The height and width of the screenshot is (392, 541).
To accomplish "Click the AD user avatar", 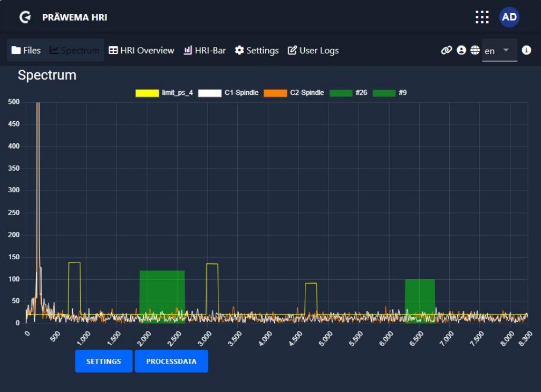I will [509, 17].
